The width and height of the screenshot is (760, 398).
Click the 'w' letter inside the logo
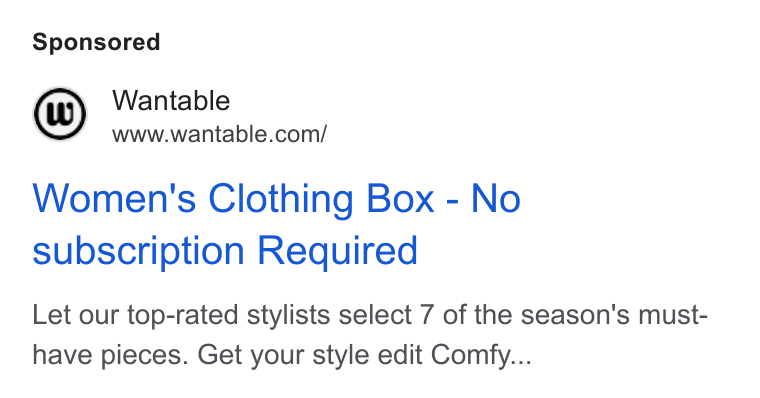tap(60, 114)
